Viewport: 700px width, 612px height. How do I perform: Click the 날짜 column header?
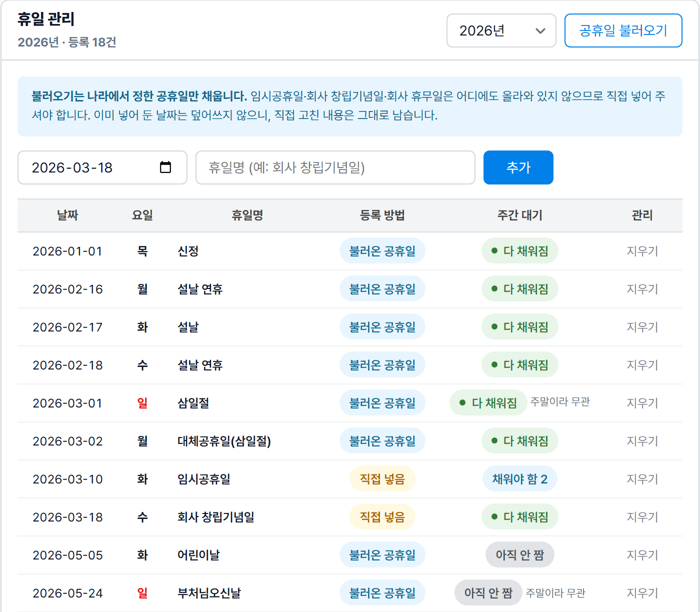coord(67,215)
